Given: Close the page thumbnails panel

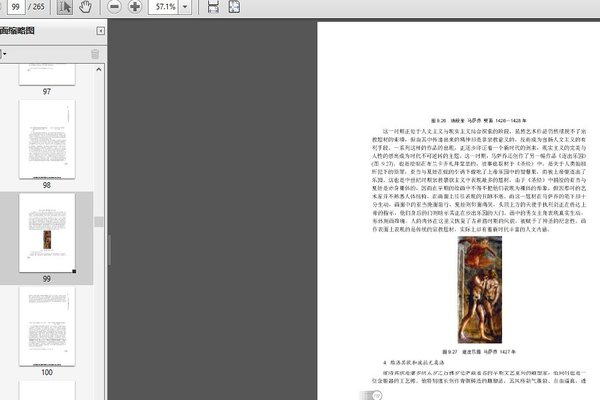Looking at the screenshot, I should click(100, 31).
